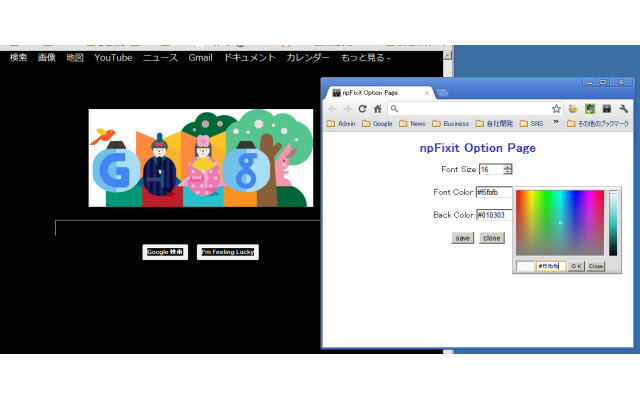Open the News bookmark folder
The width and height of the screenshot is (640, 400).
pyautogui.click(x=412, y=123)
